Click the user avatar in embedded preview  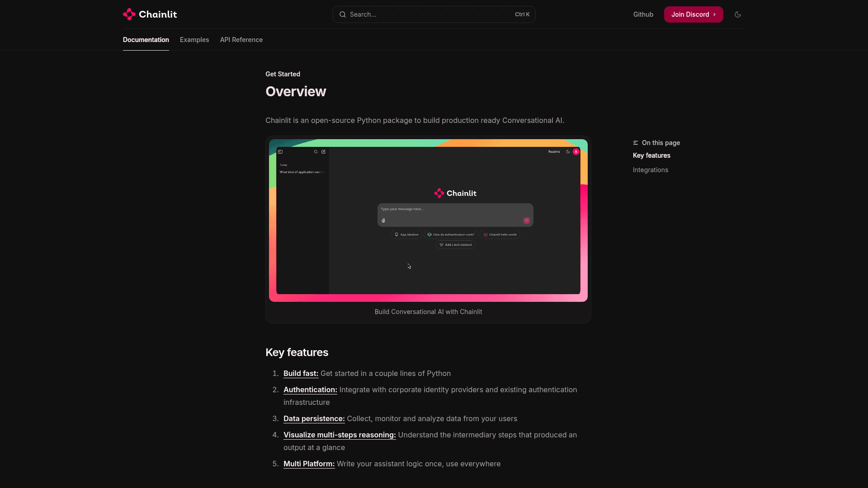coord(576,152)
